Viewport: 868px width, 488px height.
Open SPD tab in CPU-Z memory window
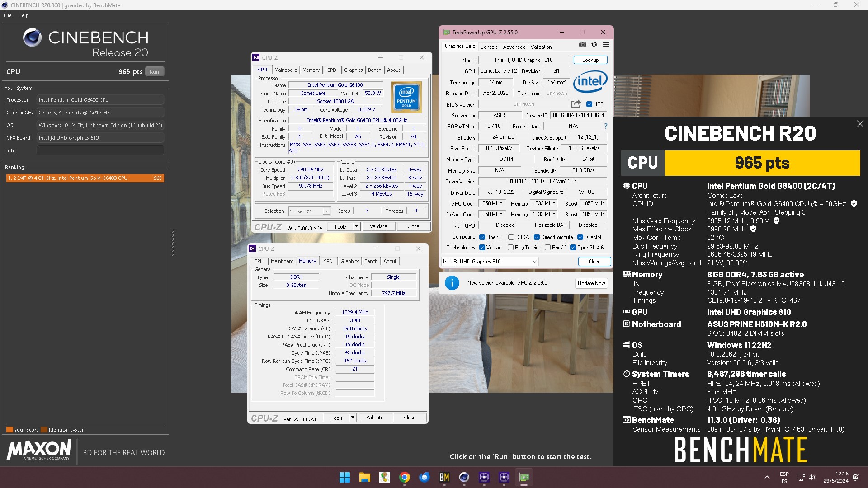coord(328,261)
